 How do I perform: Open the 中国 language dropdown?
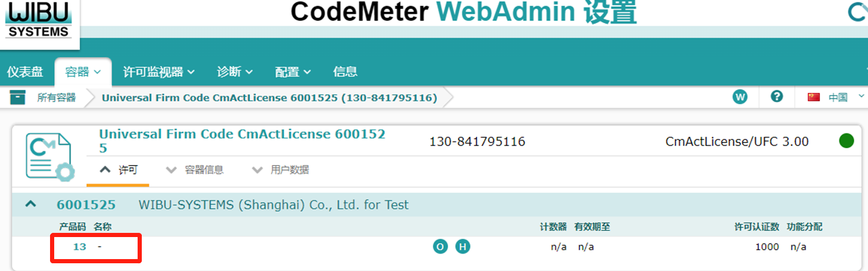point(846,97)
